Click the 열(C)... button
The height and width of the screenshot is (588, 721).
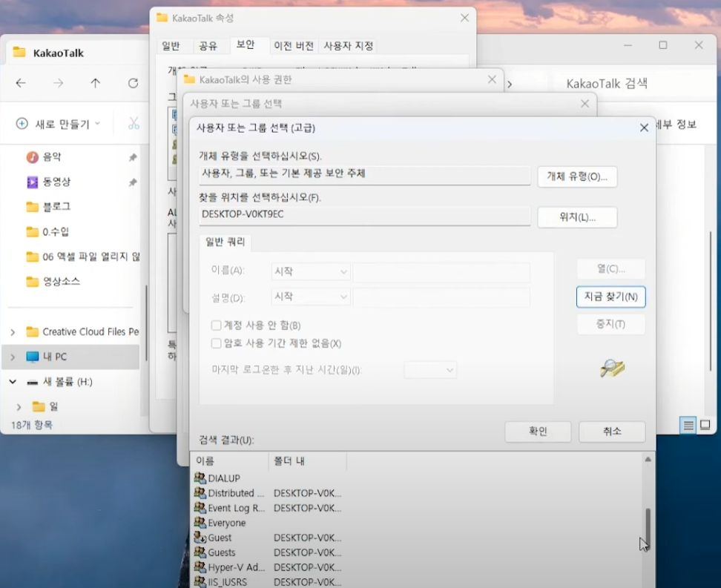pyautogui.click(x=611, y=269)
